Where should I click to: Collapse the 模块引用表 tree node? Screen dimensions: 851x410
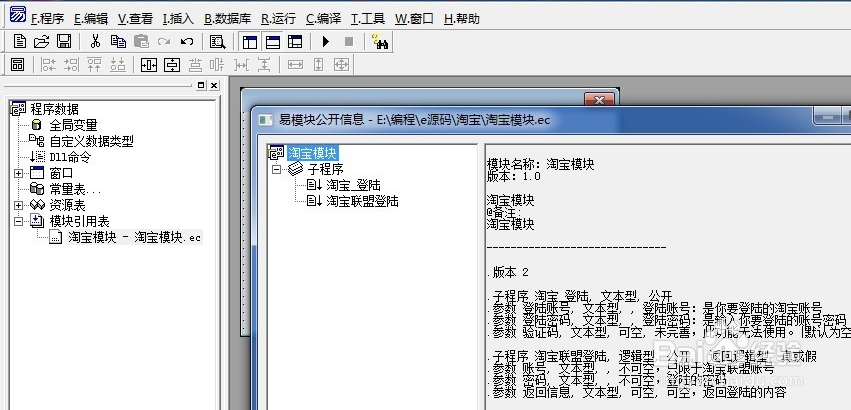18,221
